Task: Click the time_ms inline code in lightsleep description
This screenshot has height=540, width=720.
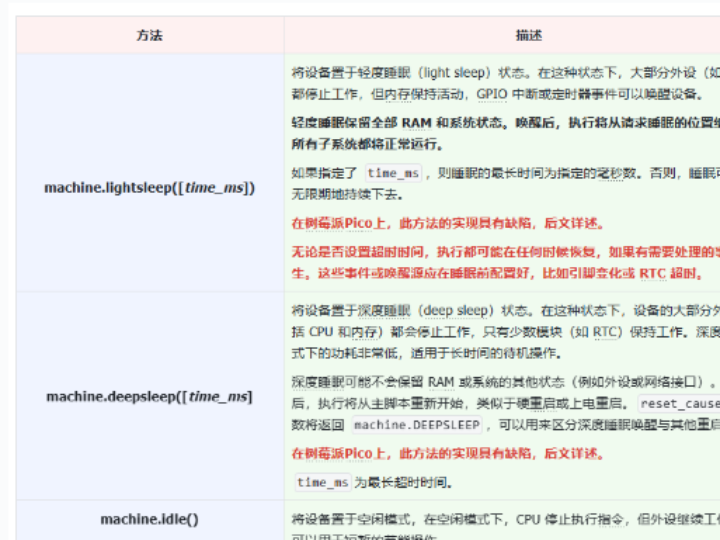Action: (393, 174)
